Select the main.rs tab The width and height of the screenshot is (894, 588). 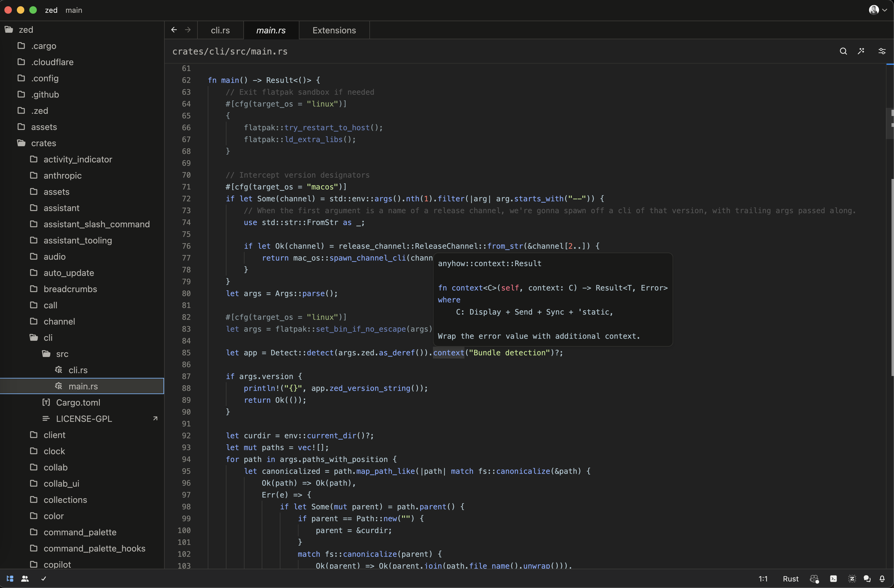271,30
